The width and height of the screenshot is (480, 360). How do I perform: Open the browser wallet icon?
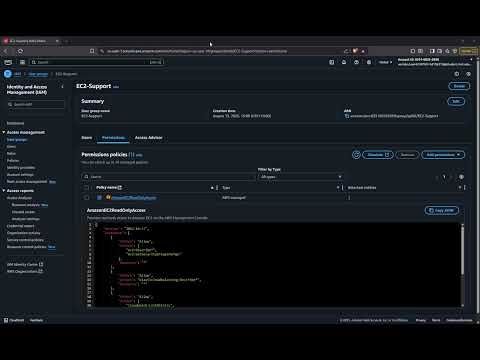[x=440, y=51]
